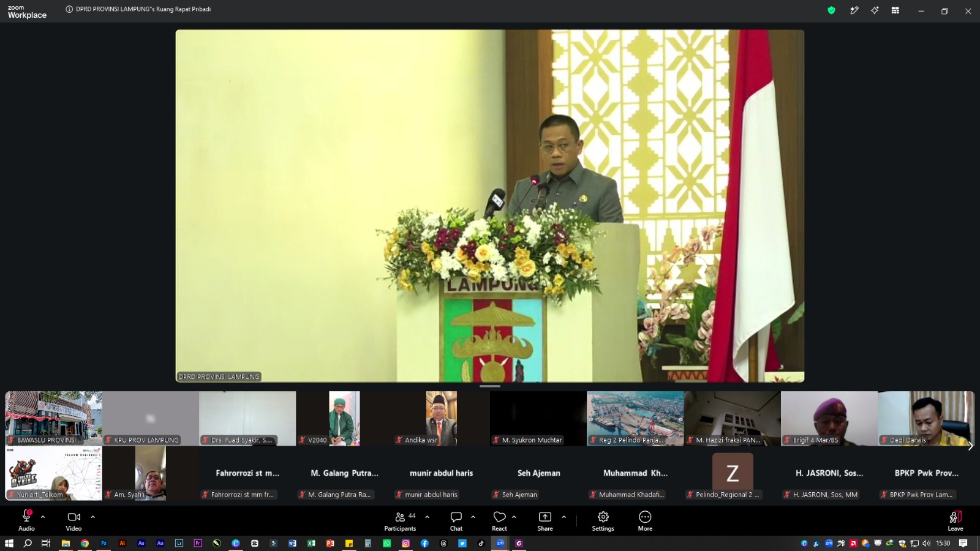This screenshot has height=551, width=980.
Task: Select Fahrorrozi st mm participant tile
Action: (x=247, y=473)
